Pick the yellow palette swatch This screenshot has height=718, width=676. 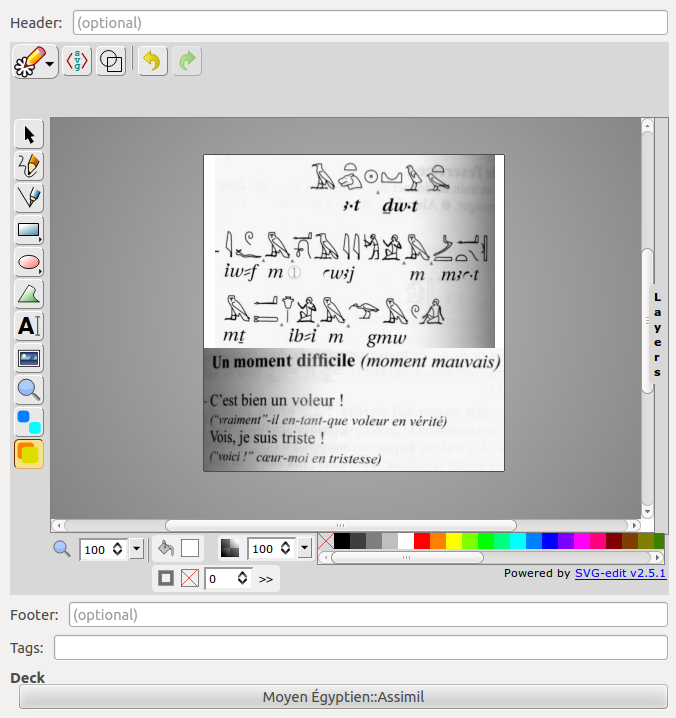click(x=454, y=541)
